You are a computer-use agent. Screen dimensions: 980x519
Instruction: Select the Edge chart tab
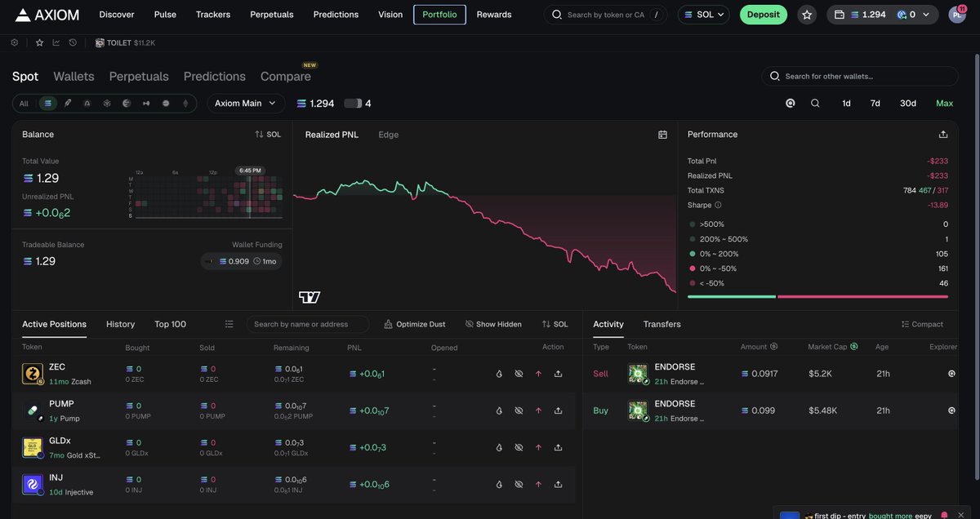point(389,135)
